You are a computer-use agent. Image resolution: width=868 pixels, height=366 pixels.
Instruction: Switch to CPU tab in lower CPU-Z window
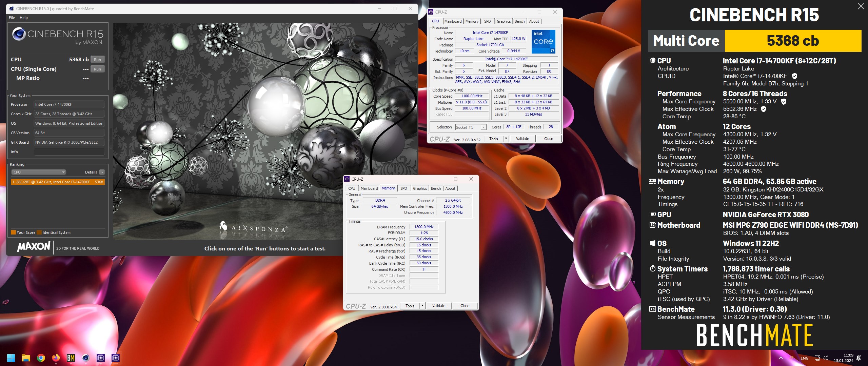[352, 188]
